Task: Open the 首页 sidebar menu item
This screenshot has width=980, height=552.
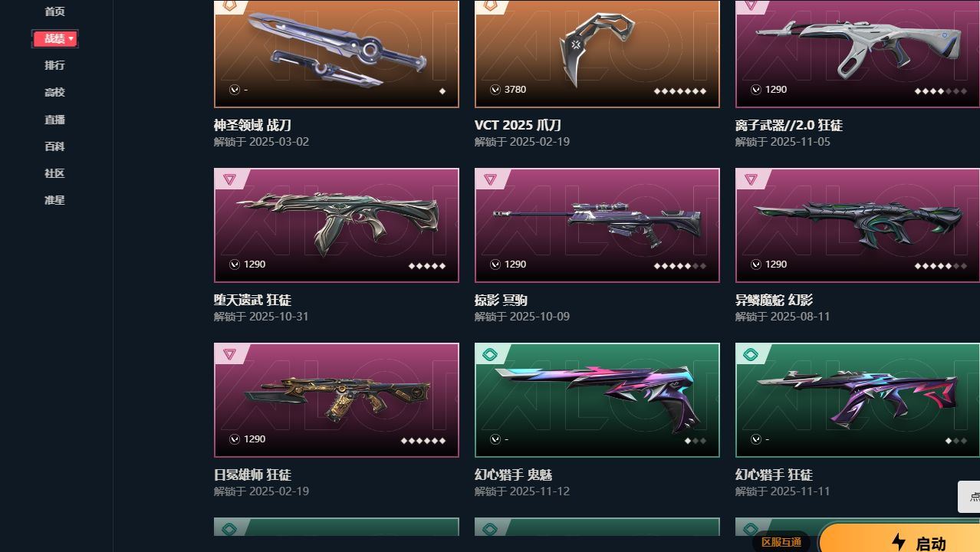Action: coord(54,11)
